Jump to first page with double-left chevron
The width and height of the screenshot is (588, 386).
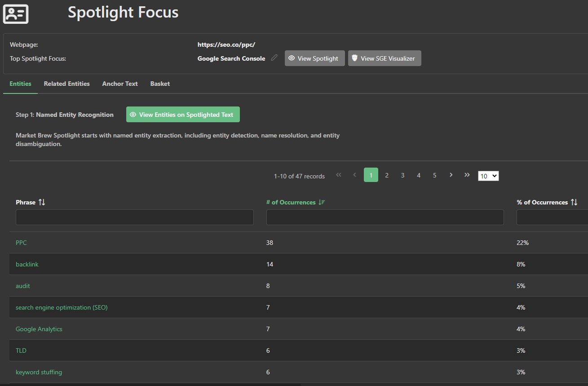tap(339, 175)
